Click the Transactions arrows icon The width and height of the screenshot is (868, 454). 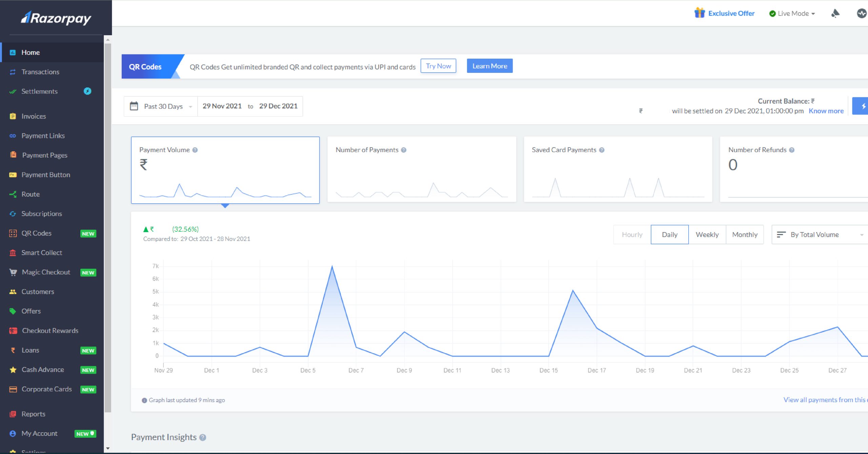point(13,72)
